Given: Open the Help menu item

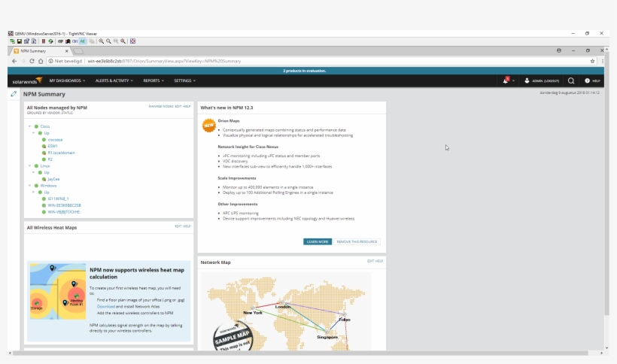Looking at the screenshot, I should (592, 80).
